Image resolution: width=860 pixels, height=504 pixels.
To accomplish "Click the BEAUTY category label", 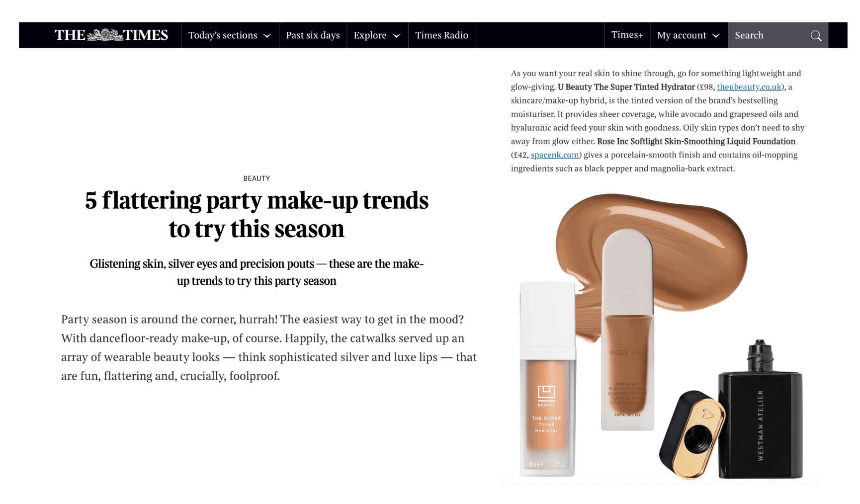I will pos(257,178).
